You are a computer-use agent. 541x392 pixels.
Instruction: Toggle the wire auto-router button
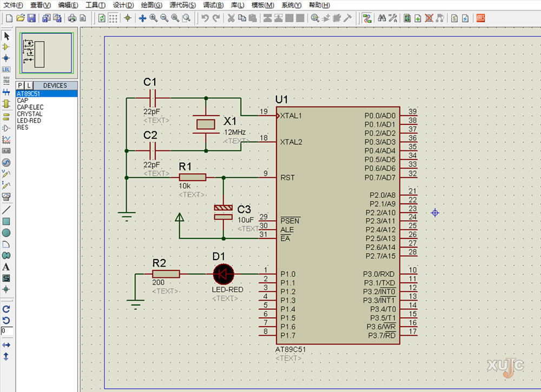tap(367, 18)
